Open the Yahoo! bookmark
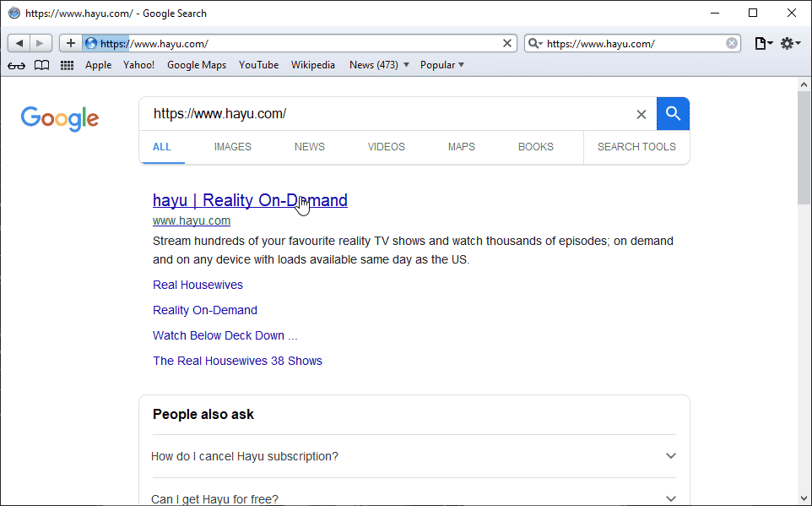The height and width of the screenshot is (506, 812). 138,65
